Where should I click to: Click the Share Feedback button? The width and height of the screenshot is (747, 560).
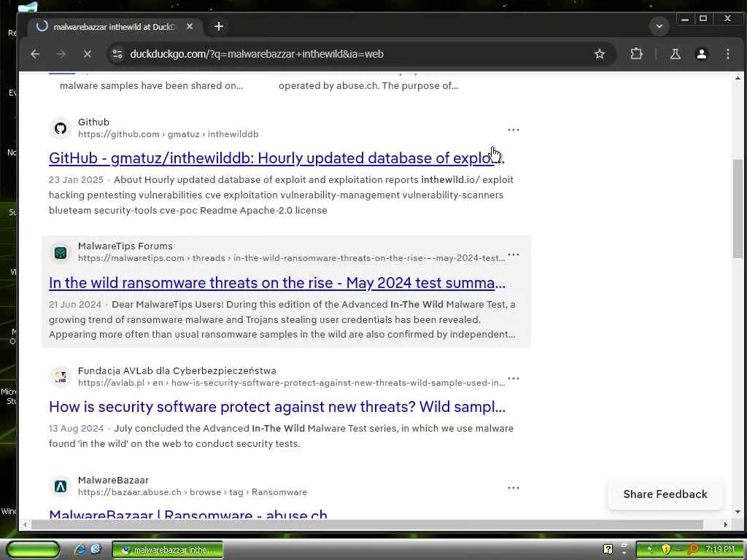(x=665, y=494)
